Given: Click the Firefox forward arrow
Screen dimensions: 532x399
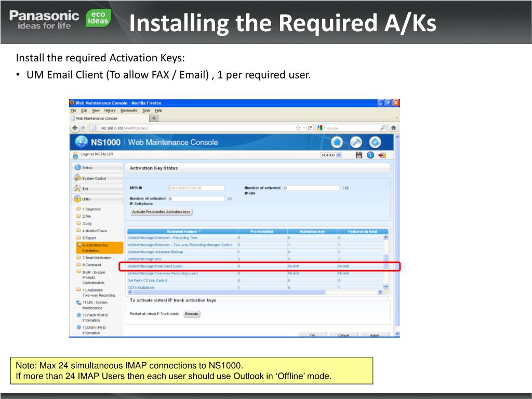Looking at the screenshot, I should (x=83, y=128).
